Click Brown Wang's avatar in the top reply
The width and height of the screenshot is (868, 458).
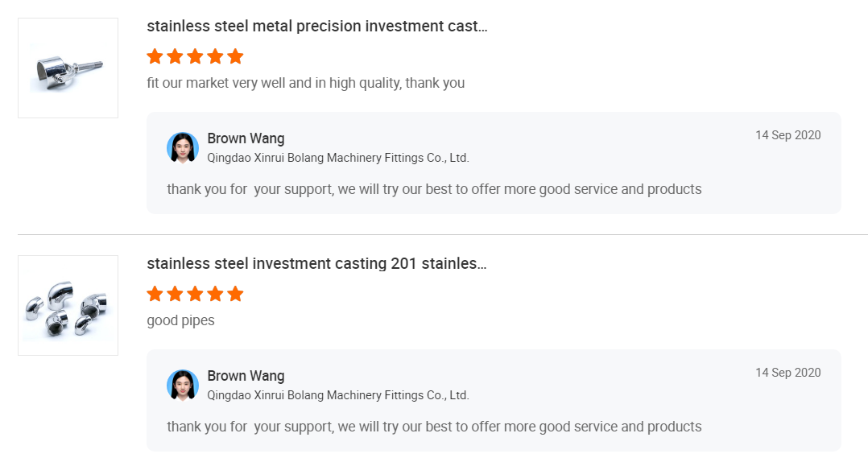pyautogui.click(x=183, y=147)
